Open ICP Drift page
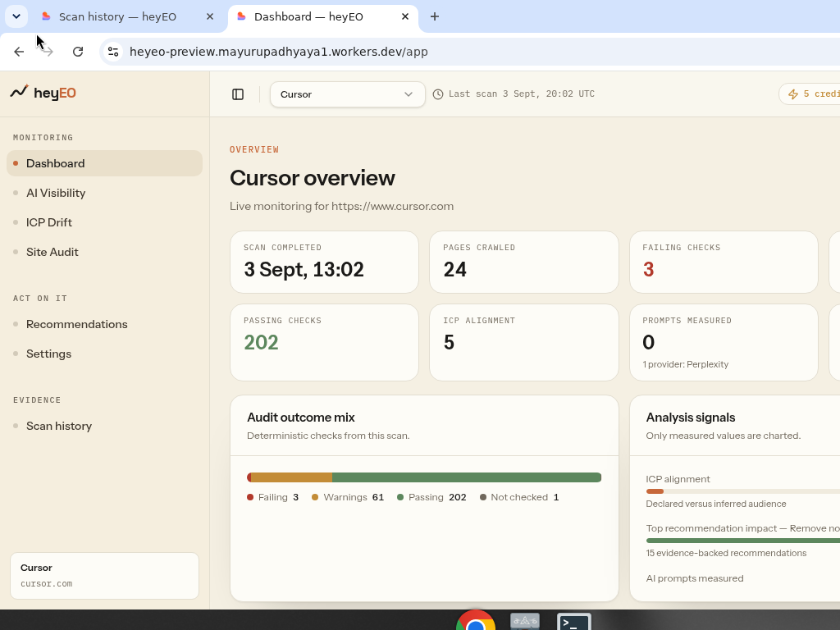This screenshot has height=630, width=840. (104, 222)
